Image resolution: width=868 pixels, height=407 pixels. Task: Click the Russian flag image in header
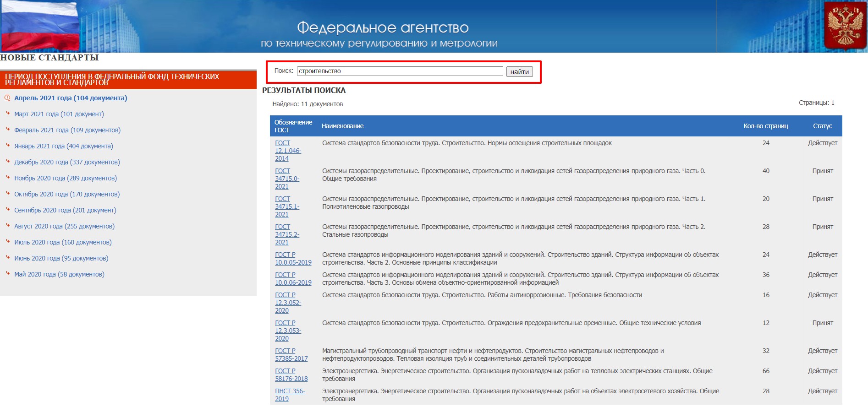40,26
